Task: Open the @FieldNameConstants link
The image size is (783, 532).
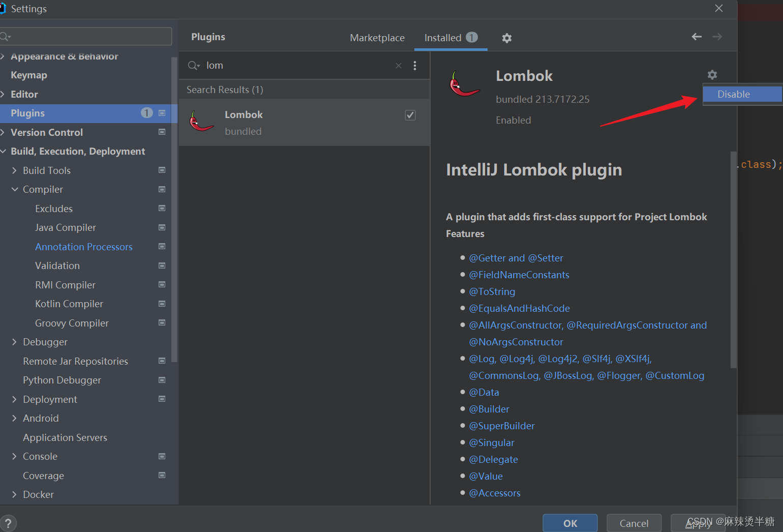Action: pos(519,275)
